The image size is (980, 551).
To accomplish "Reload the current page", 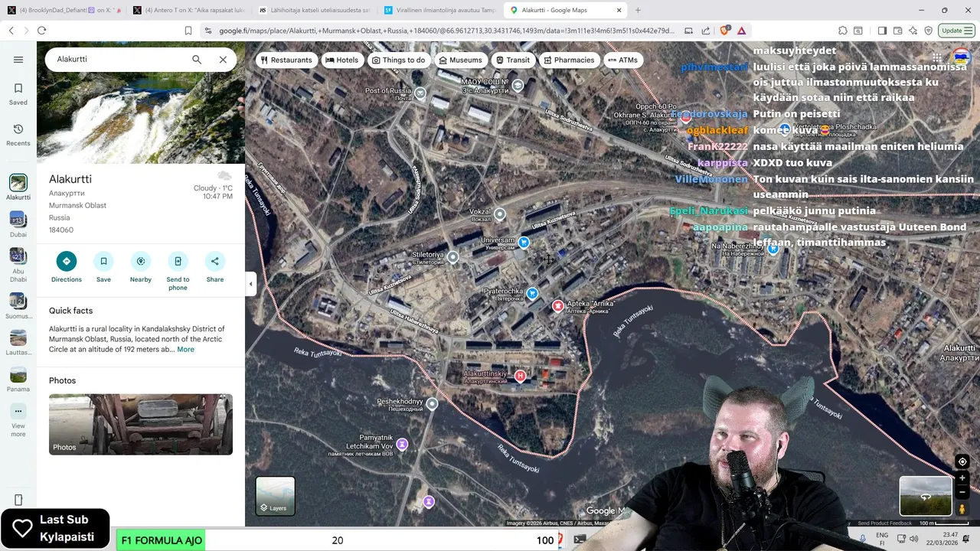I will 41,31.
